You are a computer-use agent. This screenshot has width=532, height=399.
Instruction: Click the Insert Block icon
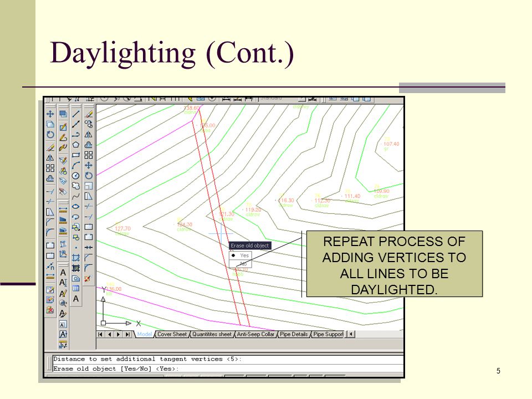(76, 227)
